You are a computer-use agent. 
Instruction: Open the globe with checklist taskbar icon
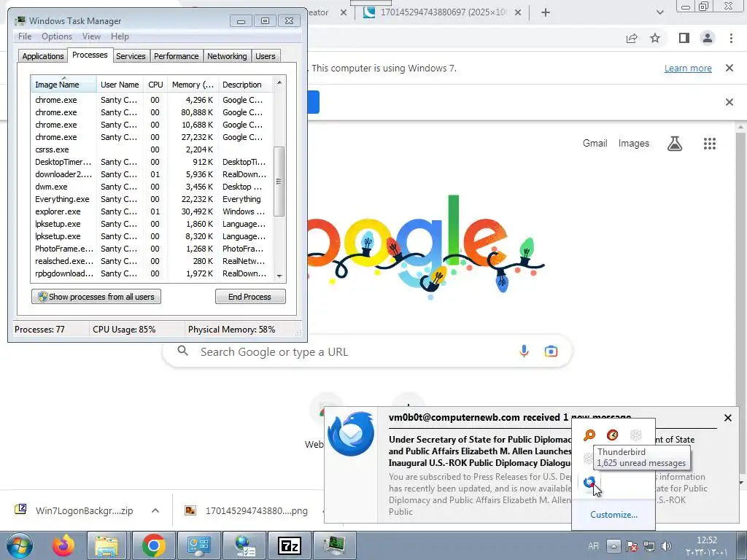tap(244, 545)
